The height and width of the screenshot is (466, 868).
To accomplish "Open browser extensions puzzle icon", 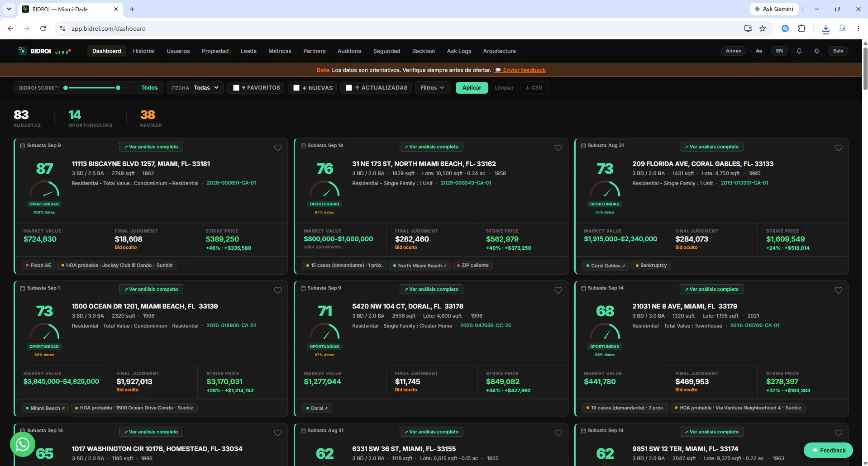I will (x=801, y=29).
